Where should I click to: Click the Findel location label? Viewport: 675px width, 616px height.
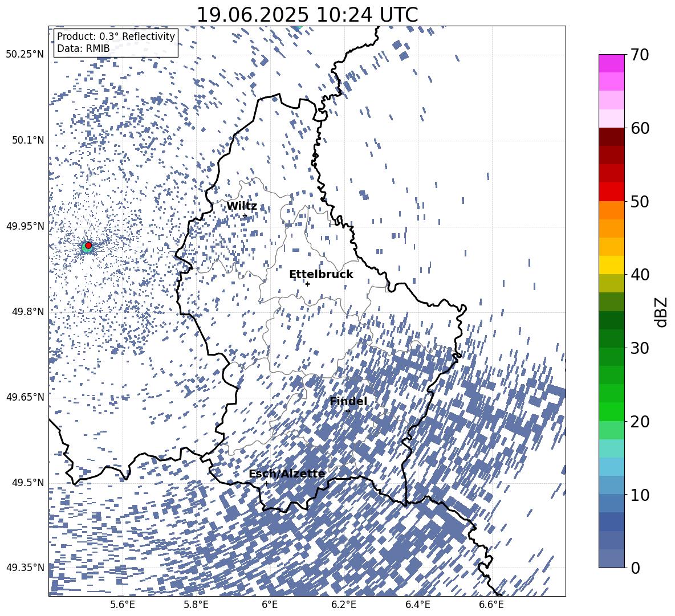pos(348,401)
